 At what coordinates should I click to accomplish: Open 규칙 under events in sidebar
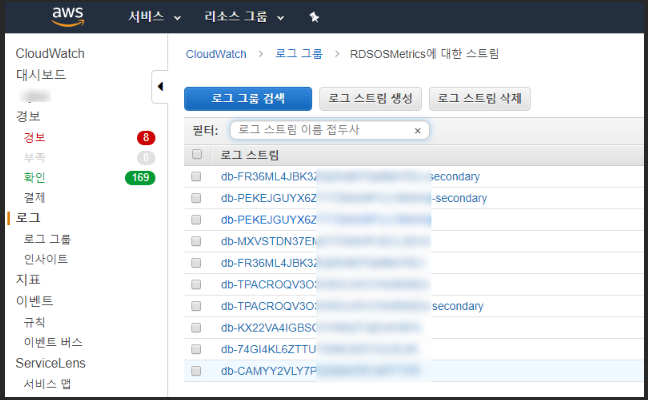click(34, 322)
